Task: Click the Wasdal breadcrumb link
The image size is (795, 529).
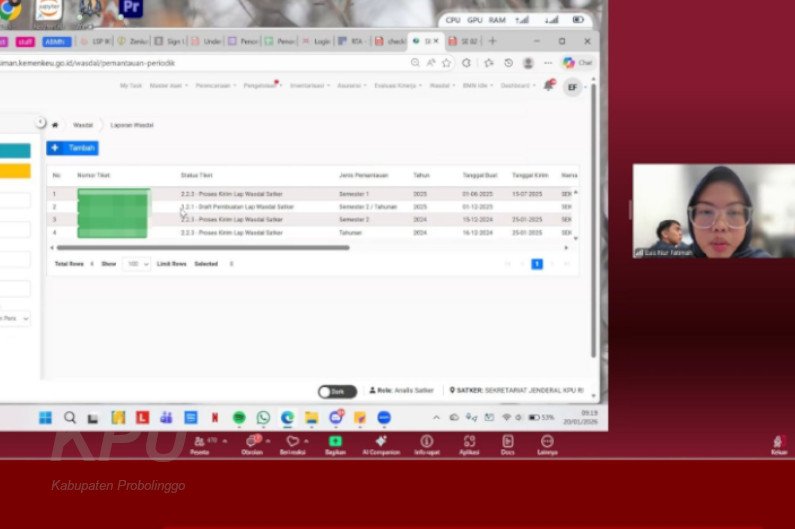Action: (x=83, y=125)
